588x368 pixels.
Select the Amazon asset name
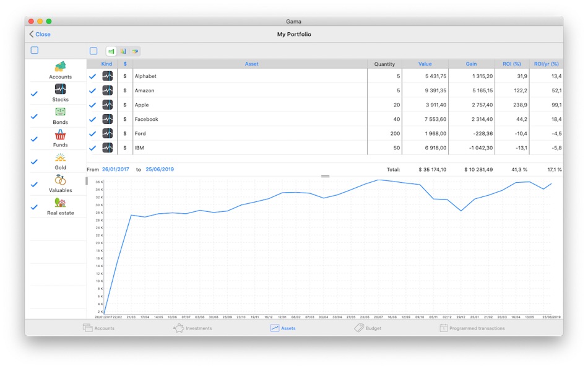pos(144,90)
